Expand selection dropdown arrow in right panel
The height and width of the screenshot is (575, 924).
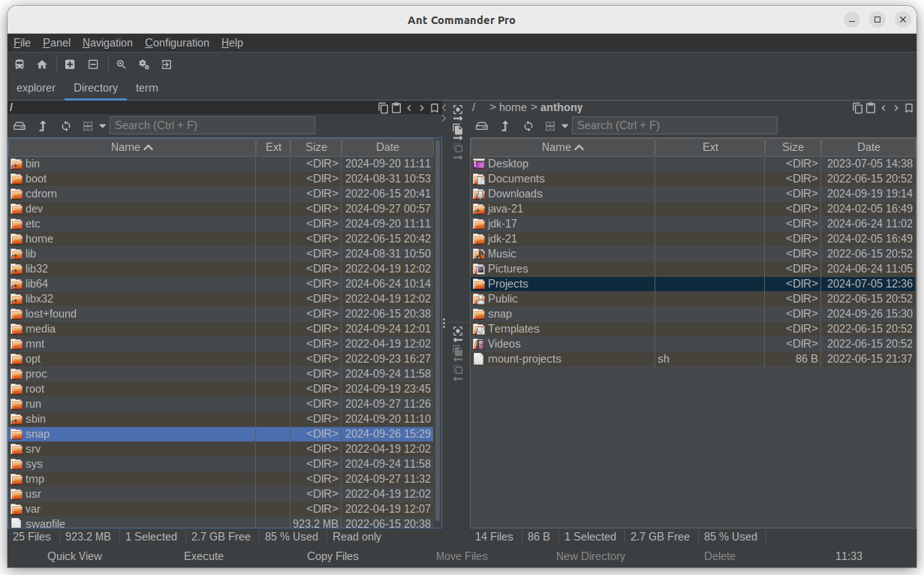pos(565,126)
